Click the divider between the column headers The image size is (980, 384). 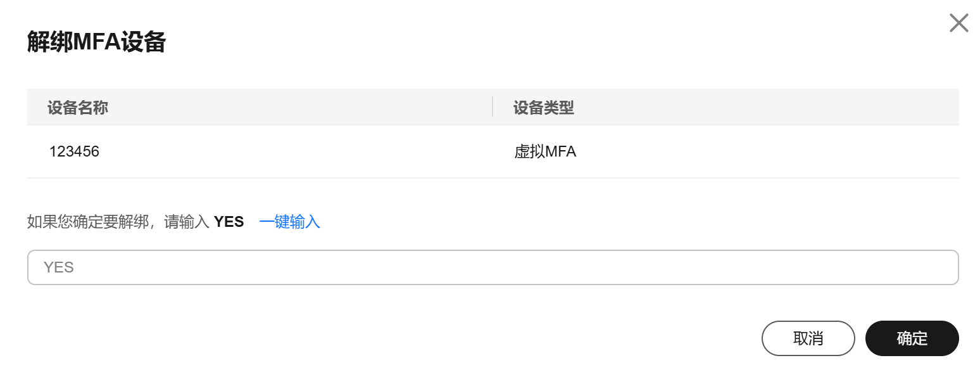[493, 107]
